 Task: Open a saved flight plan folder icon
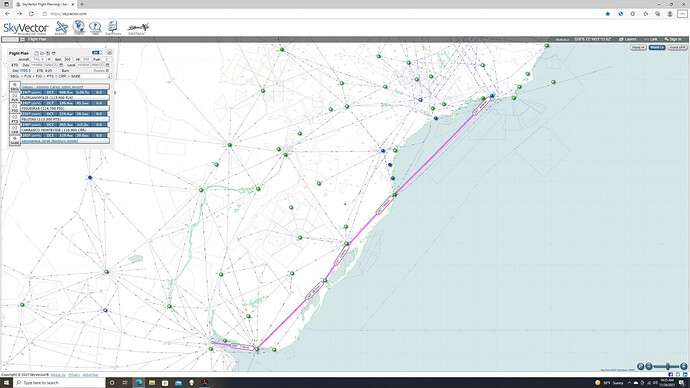pos(42,53)
